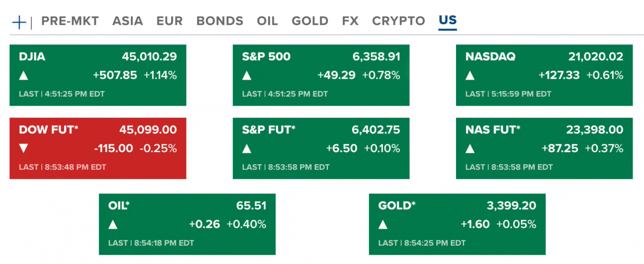Open the FX markets view
Viewport: 644px width, 264px height.
tap(350, 21)
